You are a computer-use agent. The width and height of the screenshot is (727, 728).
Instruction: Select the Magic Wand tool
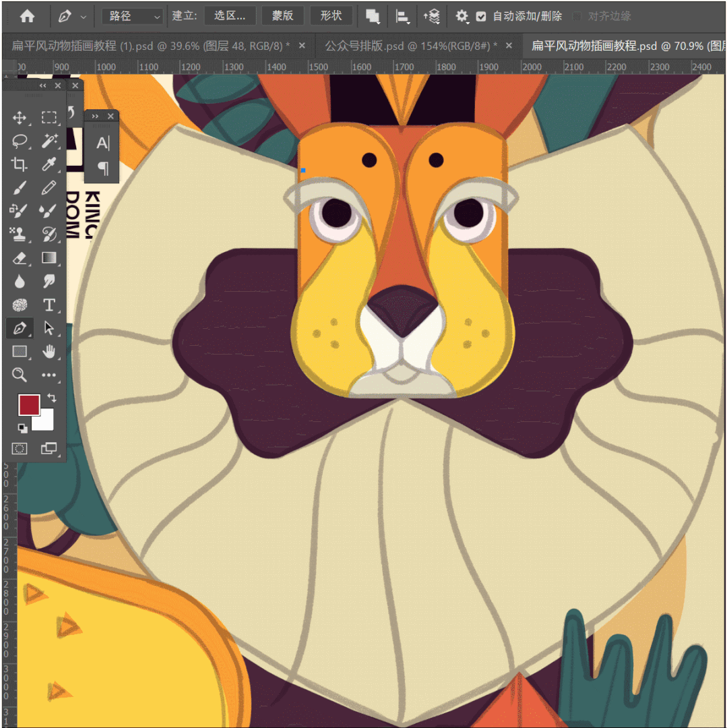tap(49, 141)
